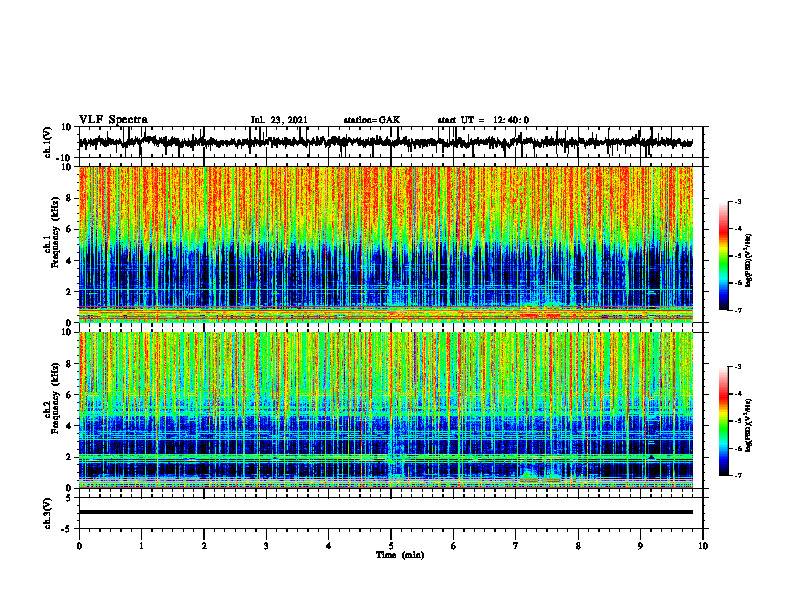Click the "ch.1(V)" waveform axis label
The width and height of the screenshot is (792, 612).
click(48, 142)
